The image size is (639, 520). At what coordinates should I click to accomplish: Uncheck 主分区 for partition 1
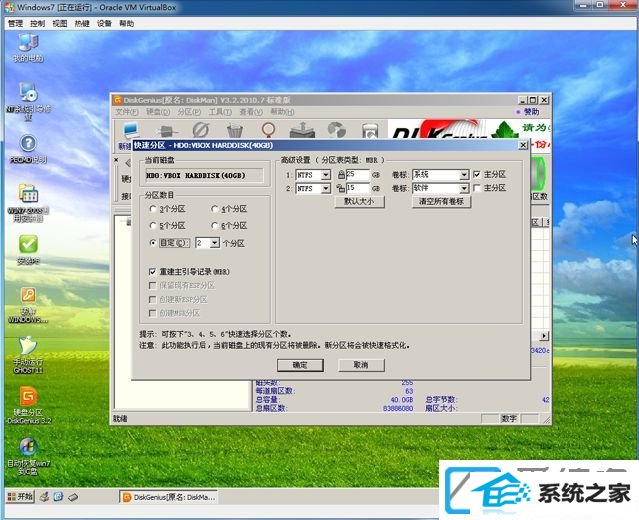[477, 174]
